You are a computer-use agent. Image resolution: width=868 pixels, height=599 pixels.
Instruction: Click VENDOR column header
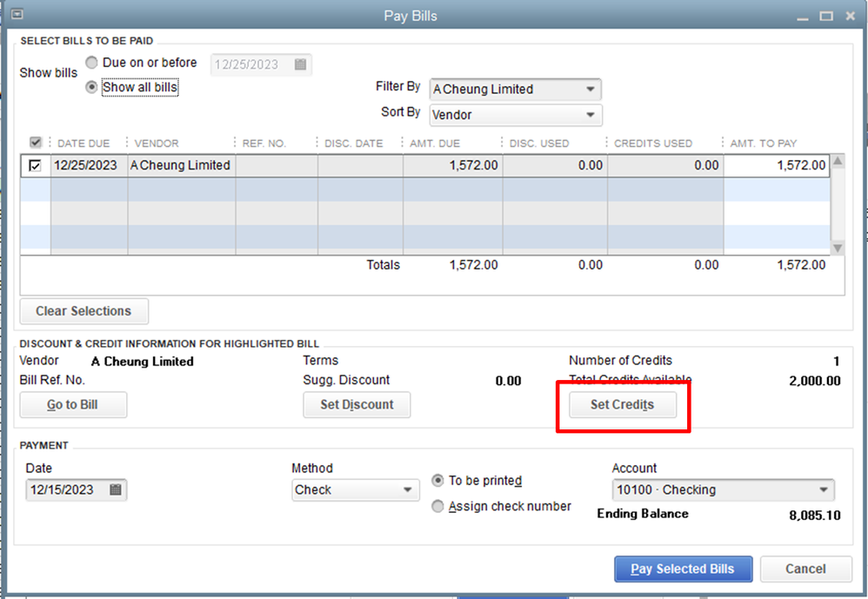tap(157, 143)
